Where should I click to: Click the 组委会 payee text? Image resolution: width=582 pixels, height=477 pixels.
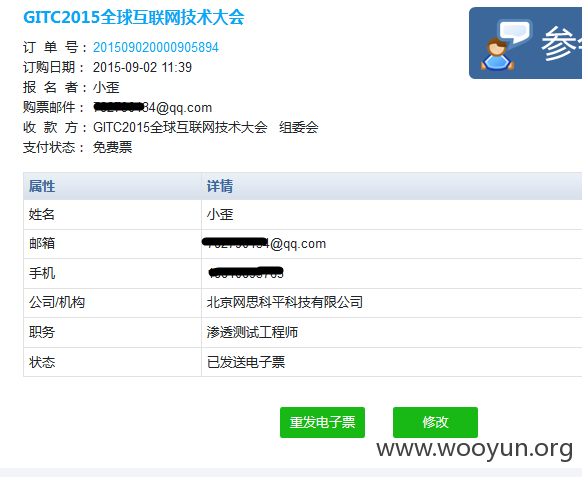299,128
